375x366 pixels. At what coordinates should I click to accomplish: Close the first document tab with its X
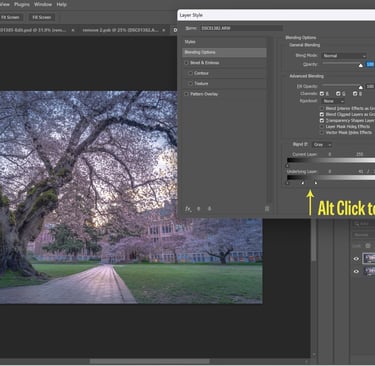(73, 30)
